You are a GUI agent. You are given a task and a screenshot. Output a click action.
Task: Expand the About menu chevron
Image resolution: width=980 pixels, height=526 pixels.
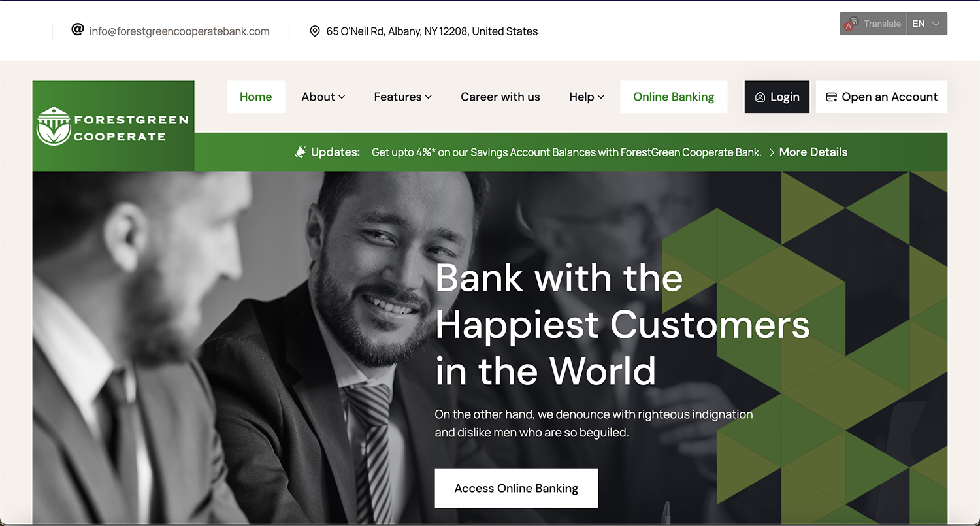point(342,97)
